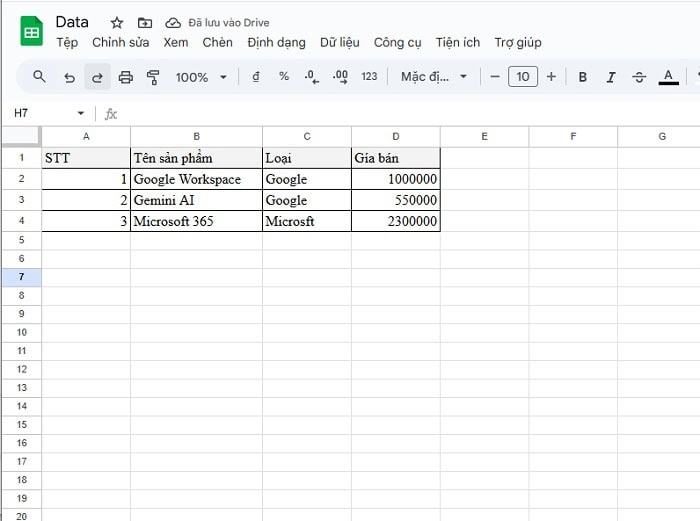Click the redo arrow icon
The width and height of the screenshot is (700, 521).
coord(97,77)
